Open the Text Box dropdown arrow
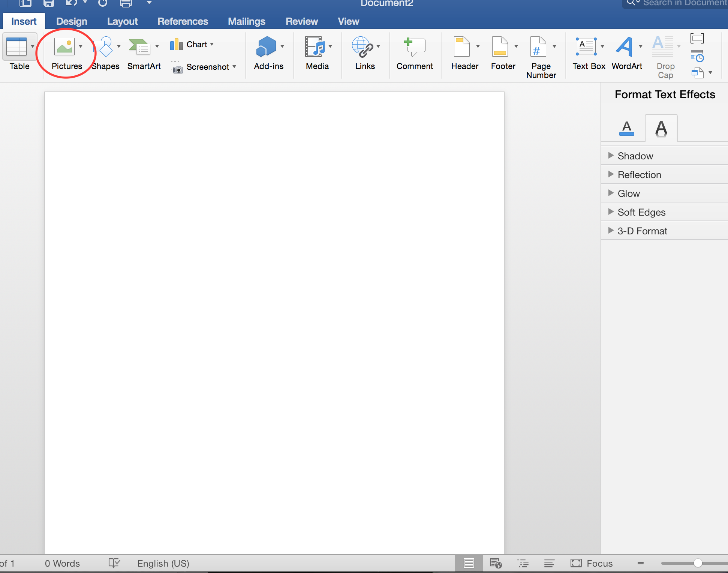The width and height of the screenshot is (728, 573). 602,46
